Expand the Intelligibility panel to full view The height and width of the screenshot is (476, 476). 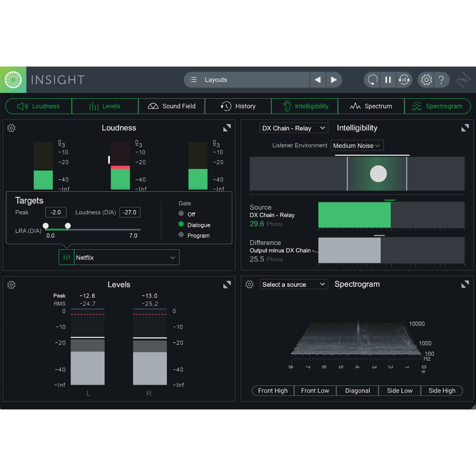point(465,128)
